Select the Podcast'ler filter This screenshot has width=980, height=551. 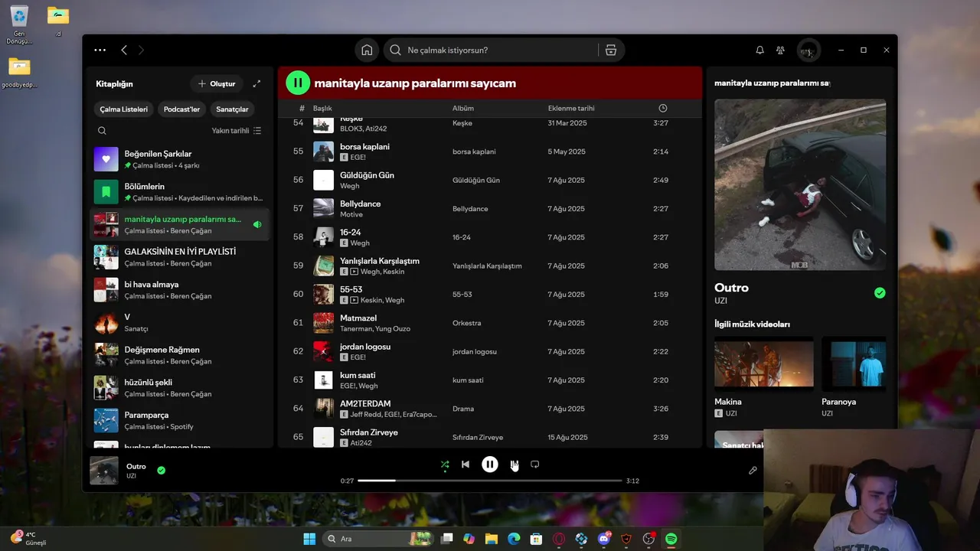pyautogui.click(x=181, y=109)
